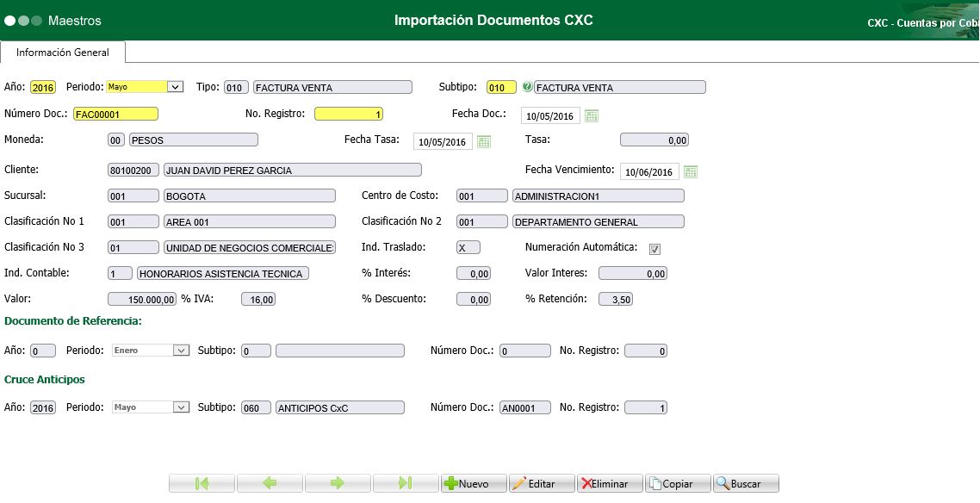Go to last record arrow
This screenshot has height=503, width=980.
[406, 483]
